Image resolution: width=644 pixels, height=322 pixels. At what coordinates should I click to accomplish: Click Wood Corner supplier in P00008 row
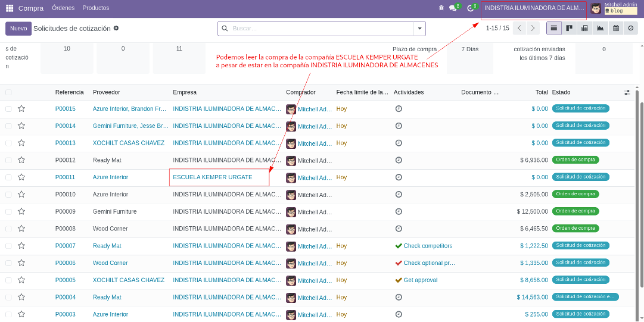pos(110,229)
